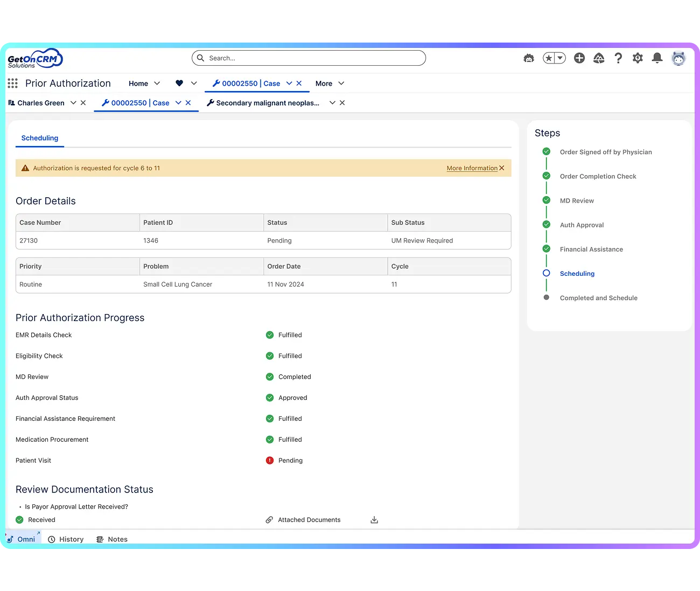
Task: Open the user avatar profile picture
Action: pyautogui.click(x=678, y=58)
